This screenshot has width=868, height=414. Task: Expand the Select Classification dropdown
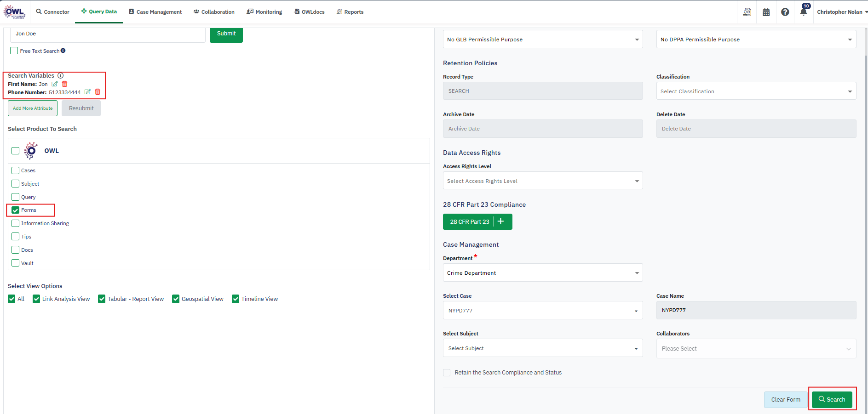(x=756, y=91)
